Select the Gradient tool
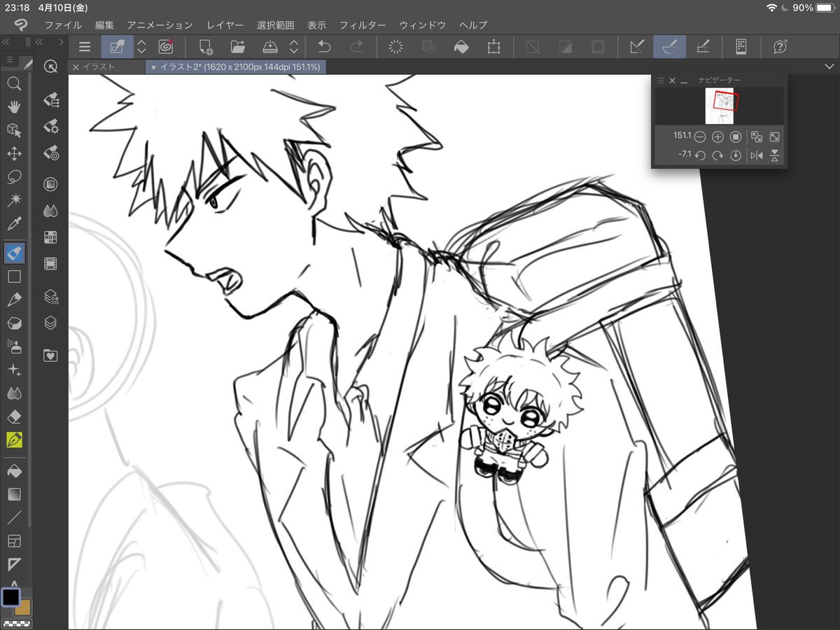Image resolution: width=840 pixels, height=630 pixels. click(x=13, y=494)
